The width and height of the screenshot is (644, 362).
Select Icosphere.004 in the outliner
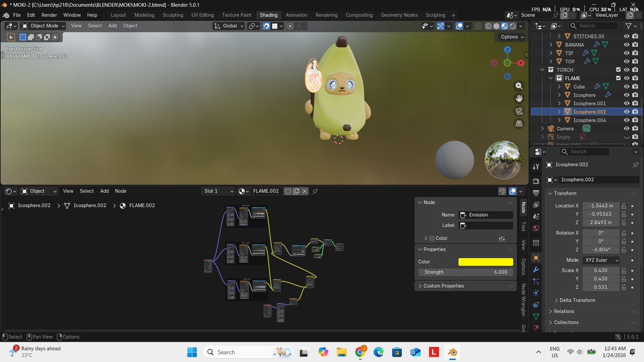pos(589,120)
